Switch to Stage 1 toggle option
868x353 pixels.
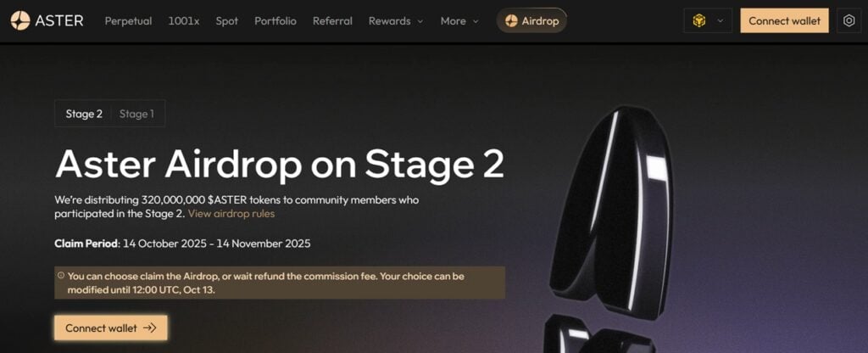click(136, 115)
